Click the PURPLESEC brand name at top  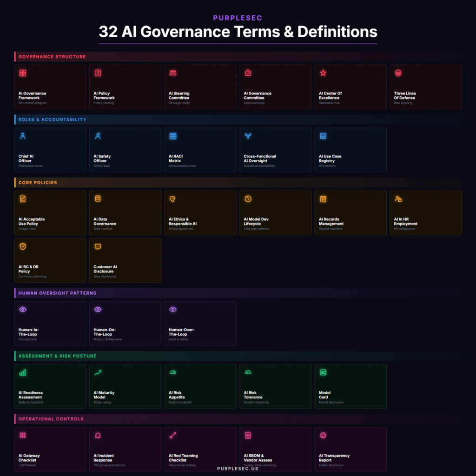[238, 18]
